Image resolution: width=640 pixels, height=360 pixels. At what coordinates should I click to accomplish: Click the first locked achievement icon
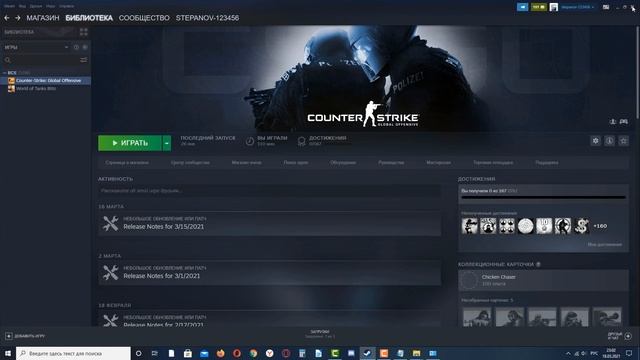click(x=470, y=226)
